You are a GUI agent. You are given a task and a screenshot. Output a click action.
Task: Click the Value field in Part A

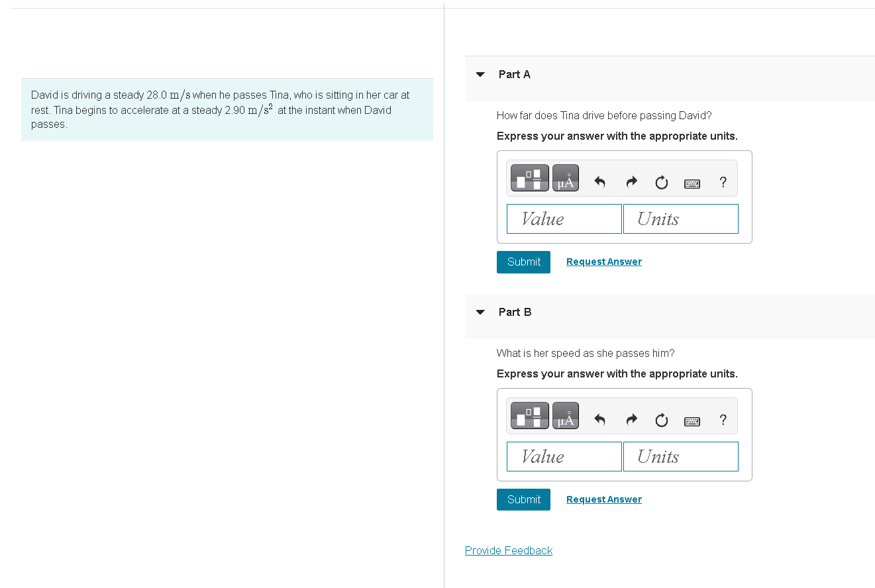click(564, 219)
